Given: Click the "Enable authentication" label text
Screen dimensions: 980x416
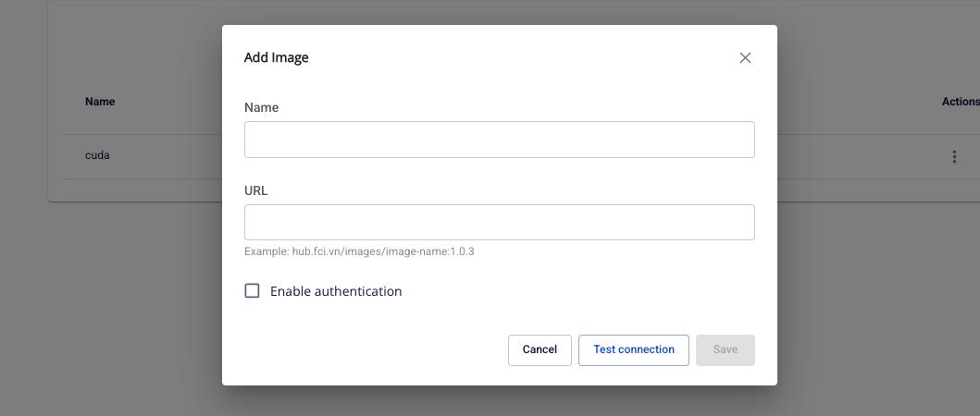Looking at the screenshot, I should pyautogui.click(x=335, y=291).
